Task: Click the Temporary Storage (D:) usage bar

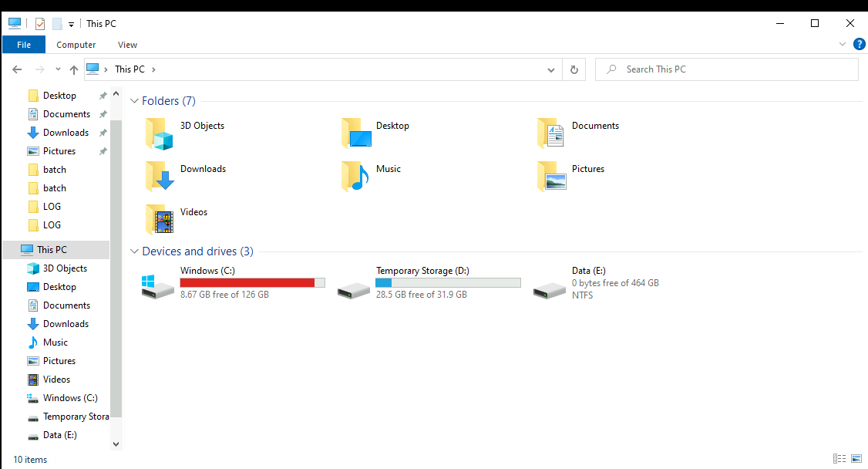Action: pyautogui.click(x=449, y=282)
